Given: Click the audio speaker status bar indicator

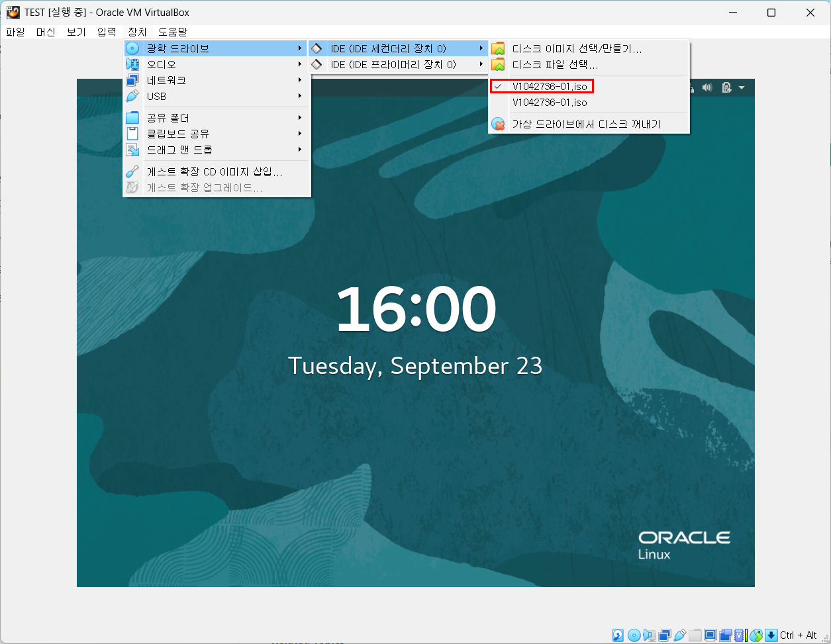Looking at the screenshot, I should pos(649,635).
